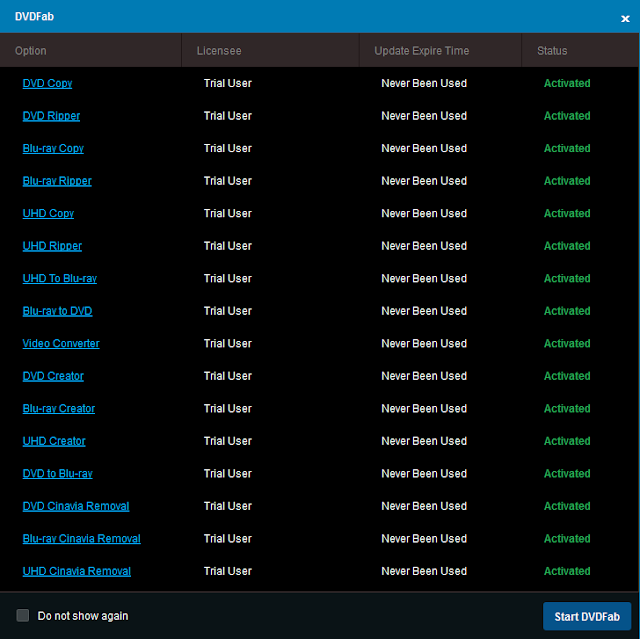Open the UHD Ripper link
This screenshot has height=639, width=640.
tap(52, 246)
